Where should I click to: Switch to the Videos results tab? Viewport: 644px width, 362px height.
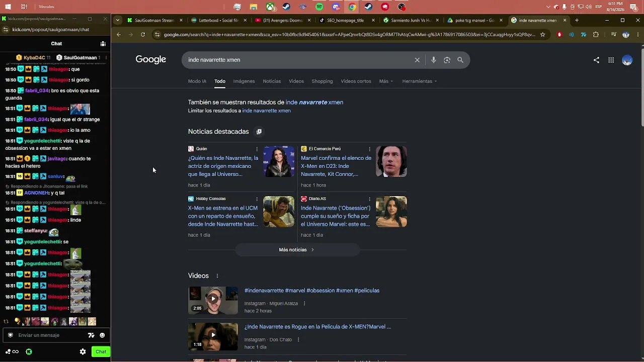(x=296, y=81)
